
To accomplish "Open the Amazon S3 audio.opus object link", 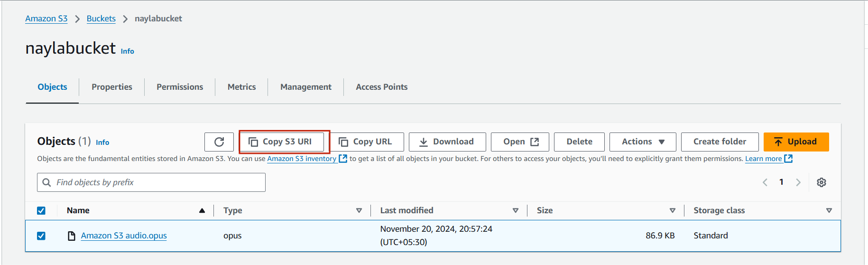I will click(x=124, y=236).
